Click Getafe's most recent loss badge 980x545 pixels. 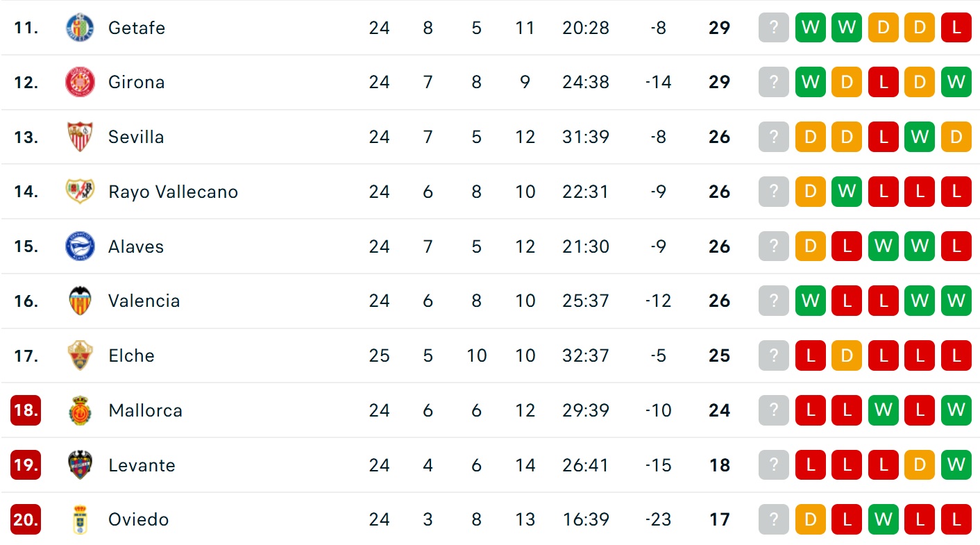coord(956,28)
